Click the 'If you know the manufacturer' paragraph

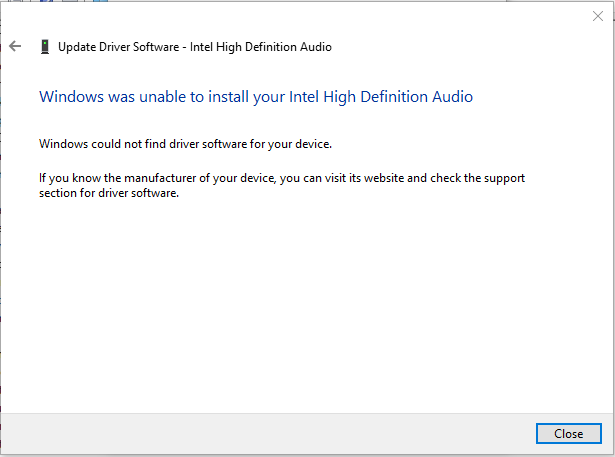[x=282, y=186]
